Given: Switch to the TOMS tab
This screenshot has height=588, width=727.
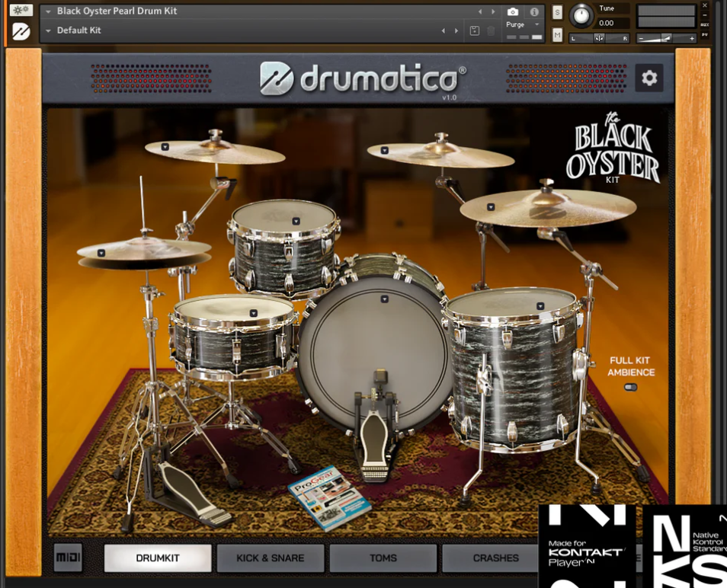Looking at the screenshot, I should point(383,558).
